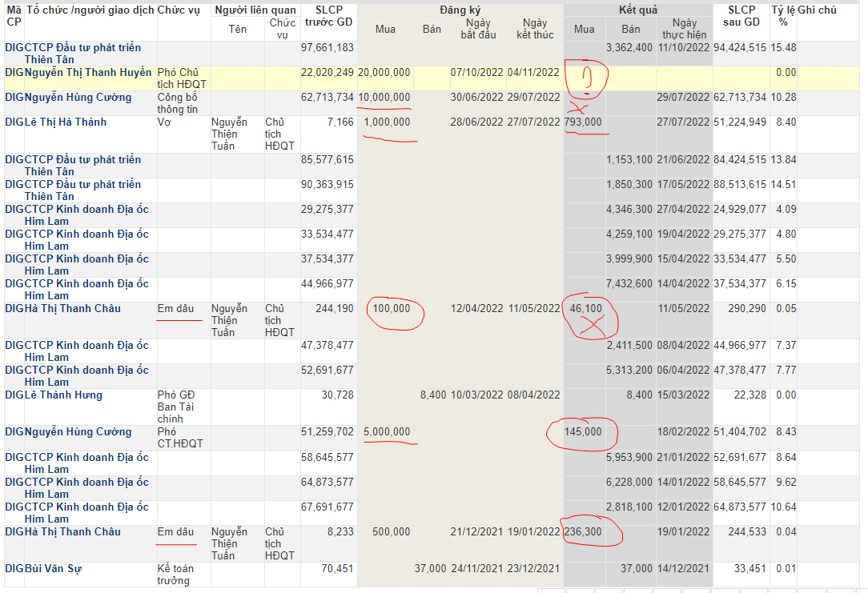Click the 'Mã CP' column header
Image resolution: width=868 pixels, height=593 pixels.
pos(14,16)
